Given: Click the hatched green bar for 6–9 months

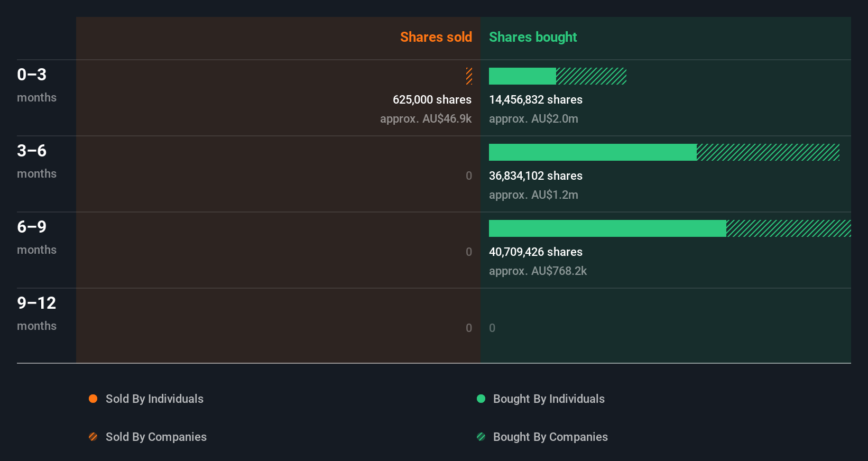Looking at the screenshot, I should pos(789,228).
